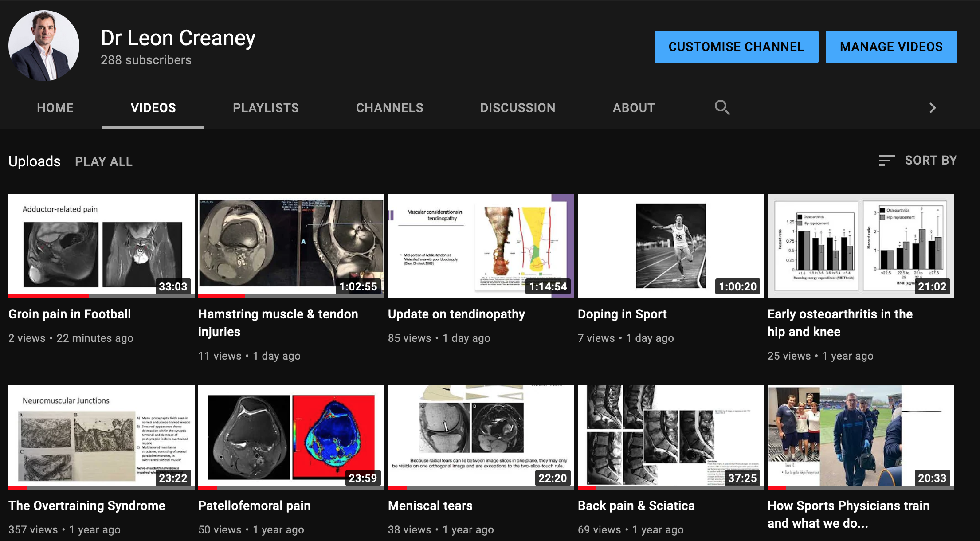The width and height of the screenshot is (980, 541).
Task: Open the Sort By dropdown
Action: [918, 161]
